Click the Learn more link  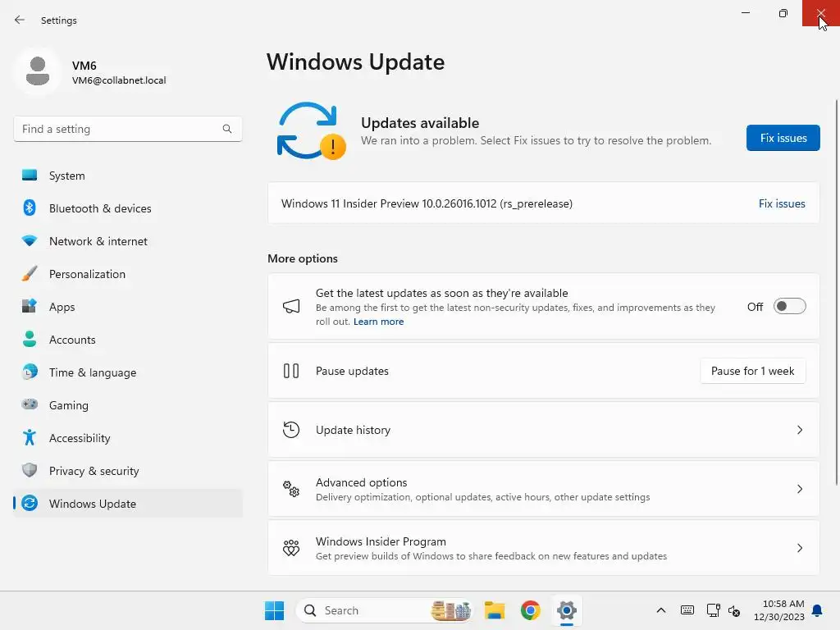(x=378, y=322)
